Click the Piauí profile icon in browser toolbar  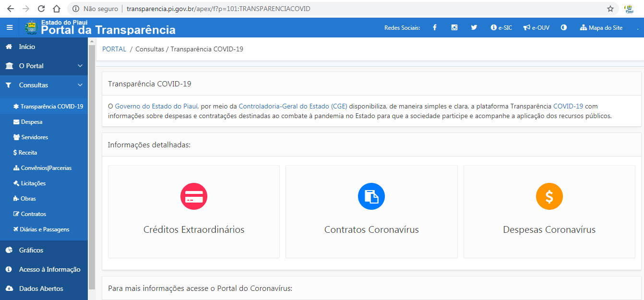point(629,9)
